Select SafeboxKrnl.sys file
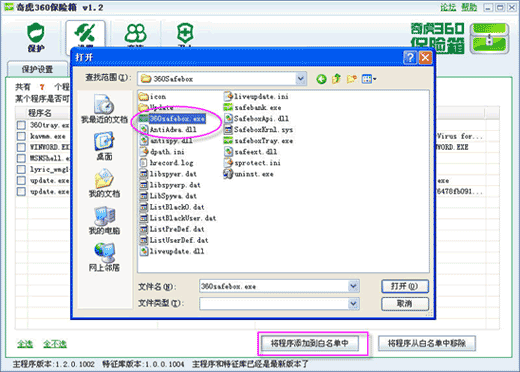Viewport: 520px width, 372px height. tap(258, 130)
